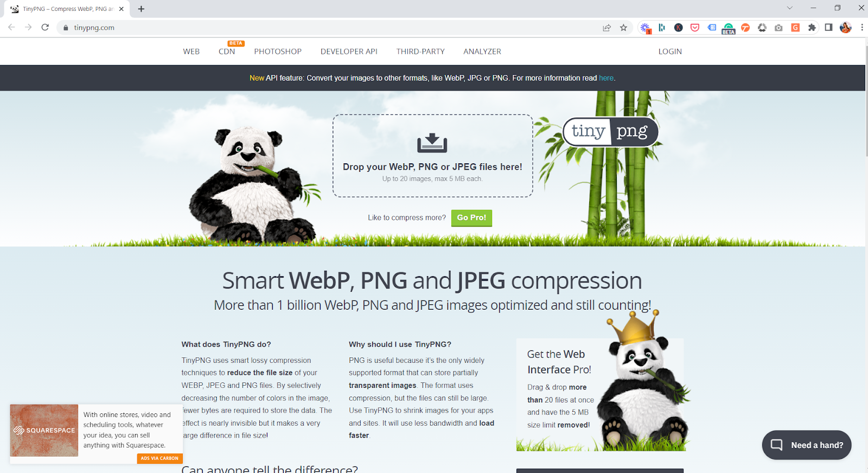Open the dark circular K extension
The height and width of the screenshot is (473, 868).
[x=678, y=28]
